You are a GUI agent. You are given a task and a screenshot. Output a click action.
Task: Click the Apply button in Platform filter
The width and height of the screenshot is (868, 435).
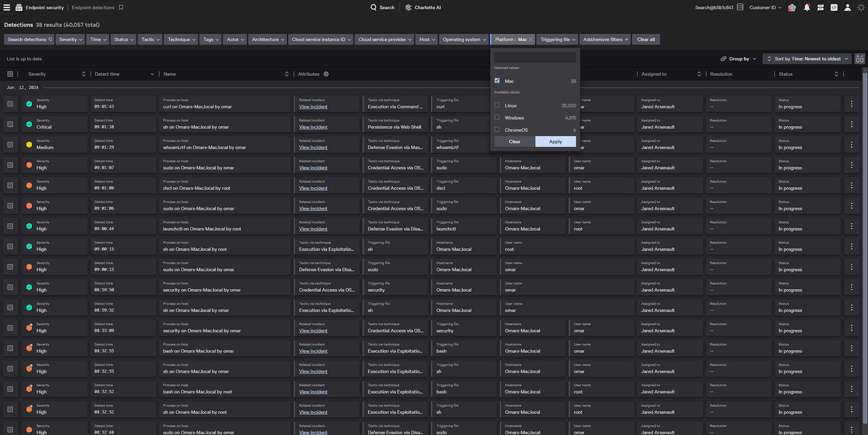click(555, 141)
